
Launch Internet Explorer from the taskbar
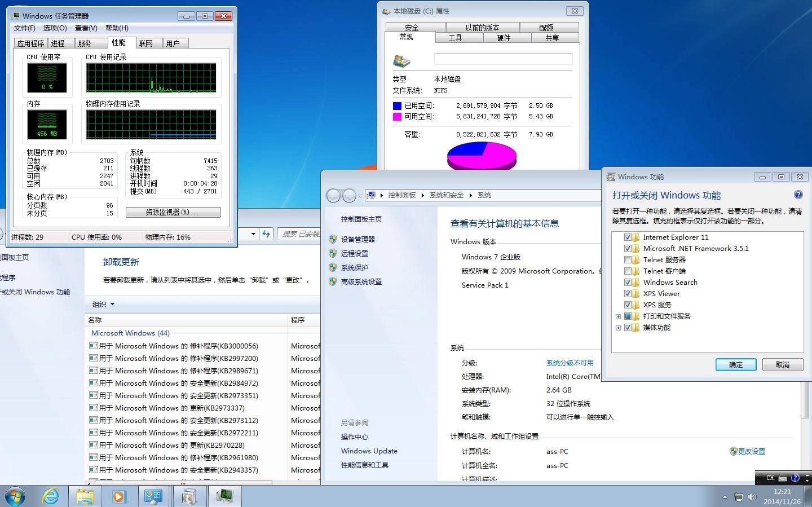(x=50, y=496)
